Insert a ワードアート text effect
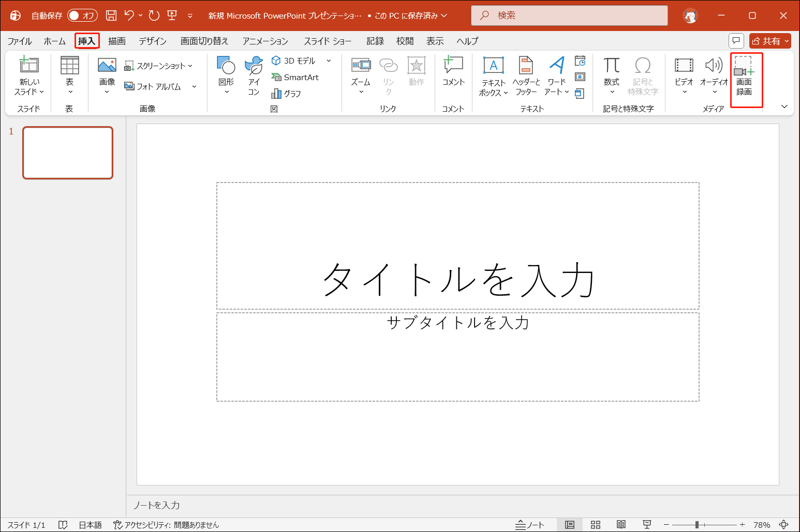The height and width of the screenshot is (532, 800). click(x=555, y=77)
